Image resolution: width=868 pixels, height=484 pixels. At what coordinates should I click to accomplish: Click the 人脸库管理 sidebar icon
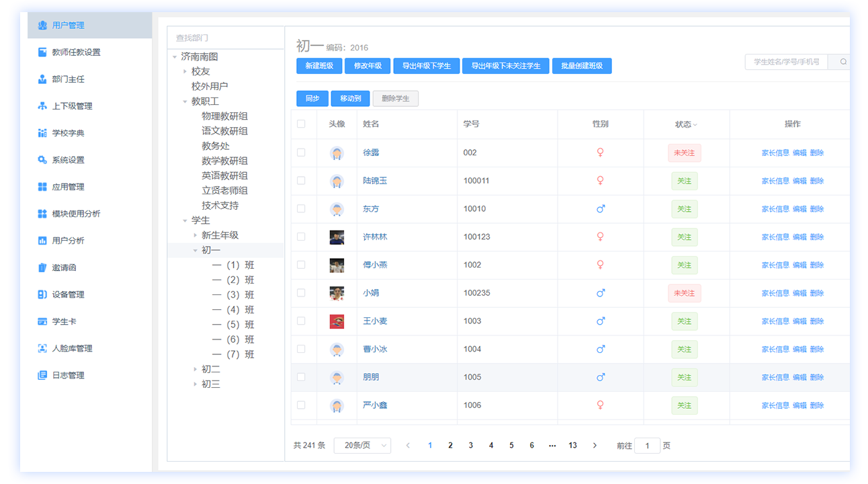42,348
